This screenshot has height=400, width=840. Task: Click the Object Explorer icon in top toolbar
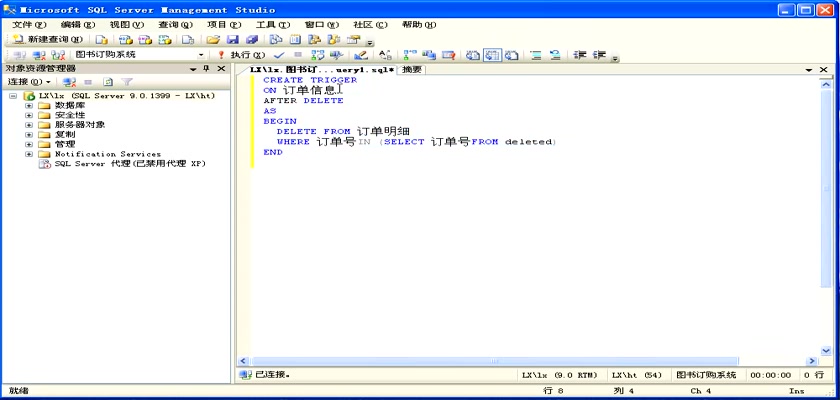pyautogui.click(x=314, y=40)
